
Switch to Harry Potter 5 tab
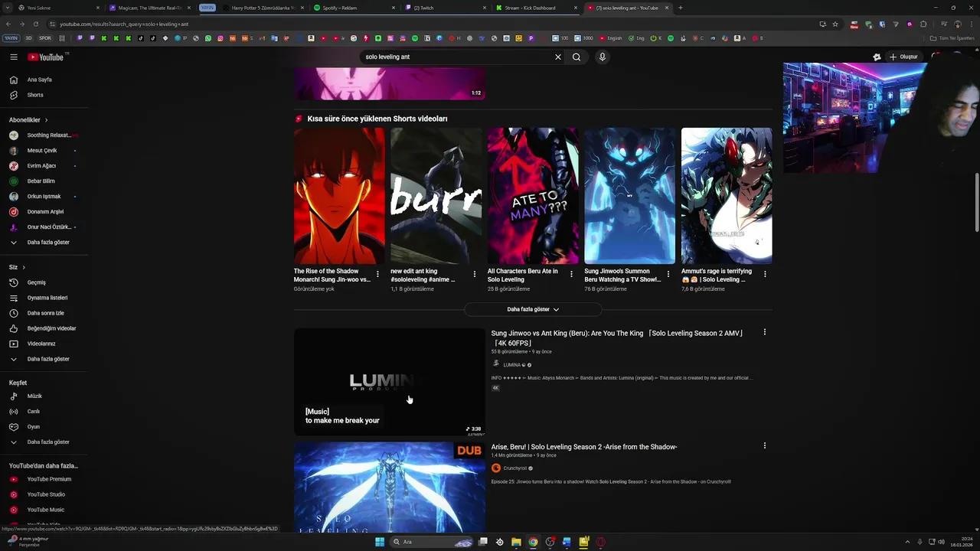[x=263, y=8]
